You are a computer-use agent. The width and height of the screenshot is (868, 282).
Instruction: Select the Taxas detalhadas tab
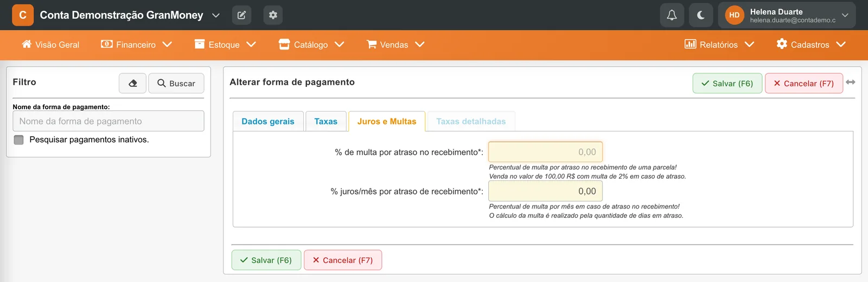tap(471, 121)
